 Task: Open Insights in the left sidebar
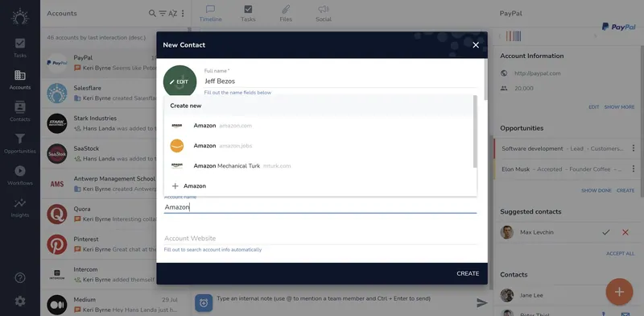click(19, 207)
